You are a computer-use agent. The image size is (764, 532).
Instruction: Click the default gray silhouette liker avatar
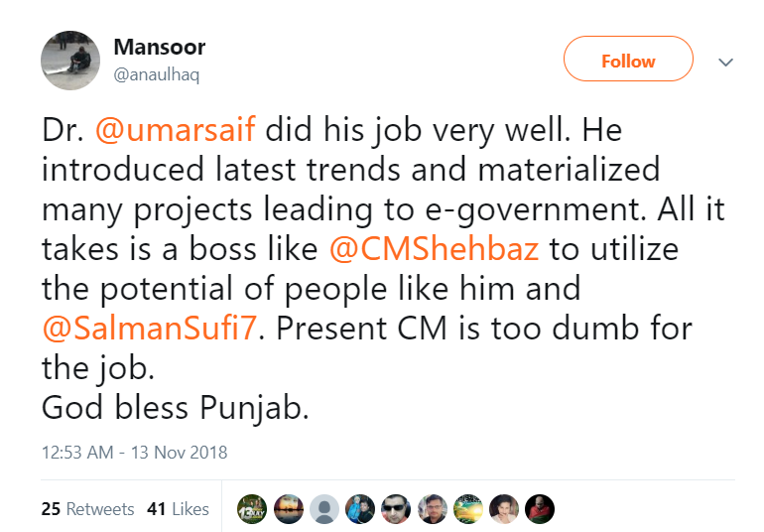pos(324,509)
